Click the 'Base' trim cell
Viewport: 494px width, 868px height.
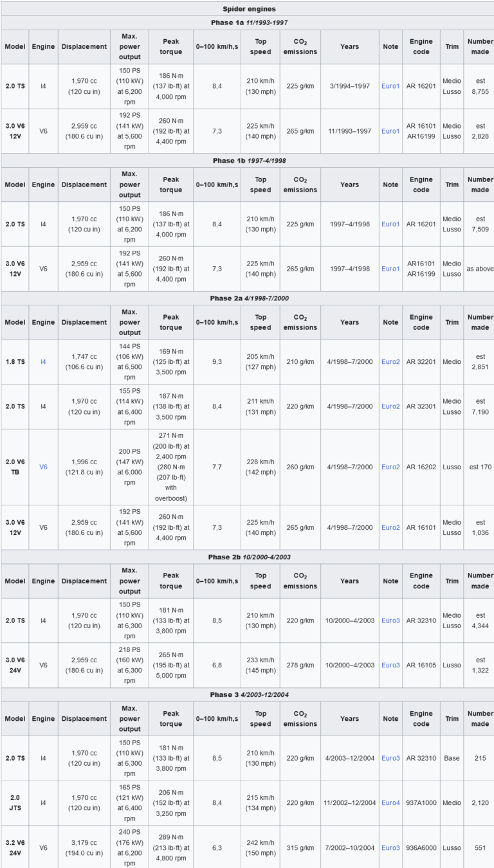[x=452, y=758]
